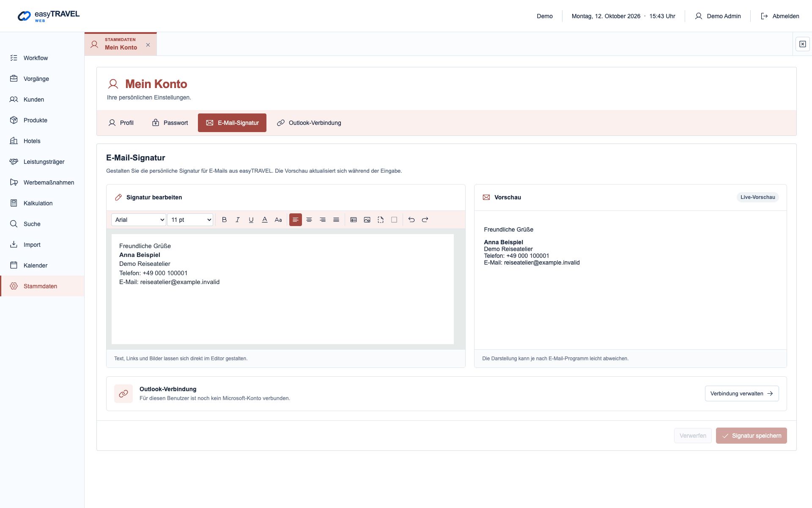
Task: Open the Demo Admin user menu
Action: (718, 16)
